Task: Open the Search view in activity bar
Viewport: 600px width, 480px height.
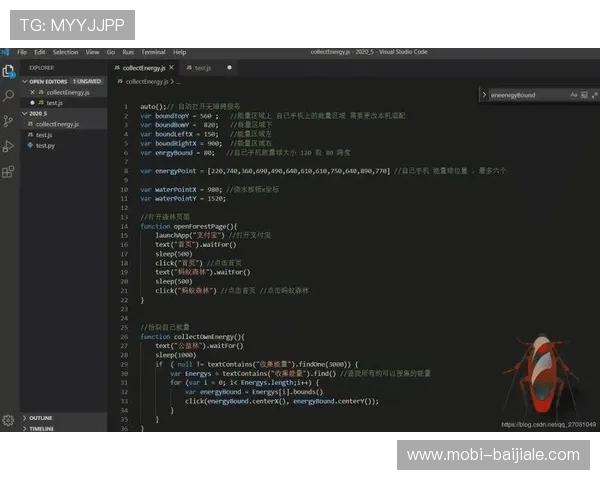Action: pyautogui.click(x=8, y=96)
